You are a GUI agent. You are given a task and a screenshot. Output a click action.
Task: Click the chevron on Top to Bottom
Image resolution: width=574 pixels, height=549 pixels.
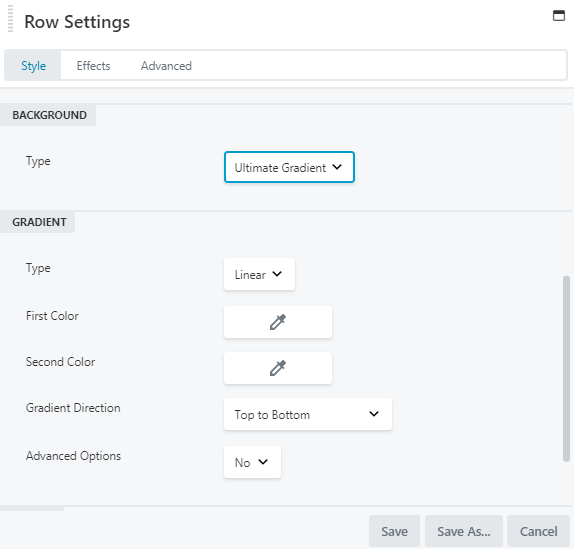(x=374, y=414)
